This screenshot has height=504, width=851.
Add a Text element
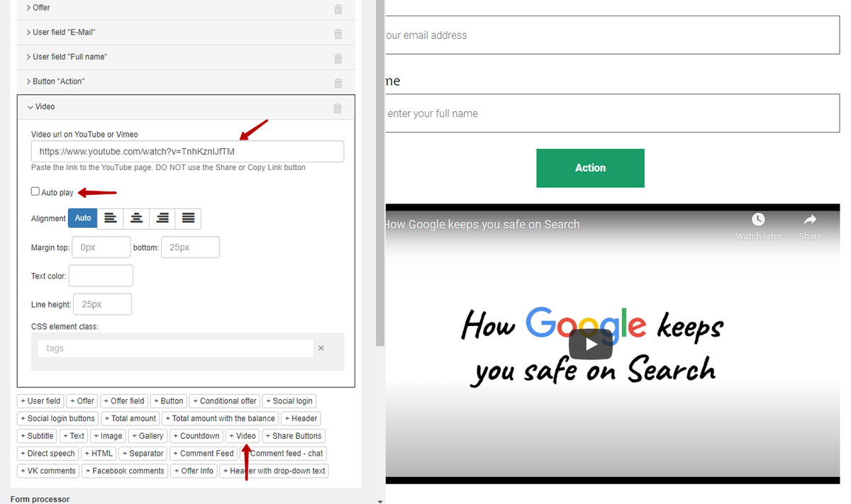74,436
